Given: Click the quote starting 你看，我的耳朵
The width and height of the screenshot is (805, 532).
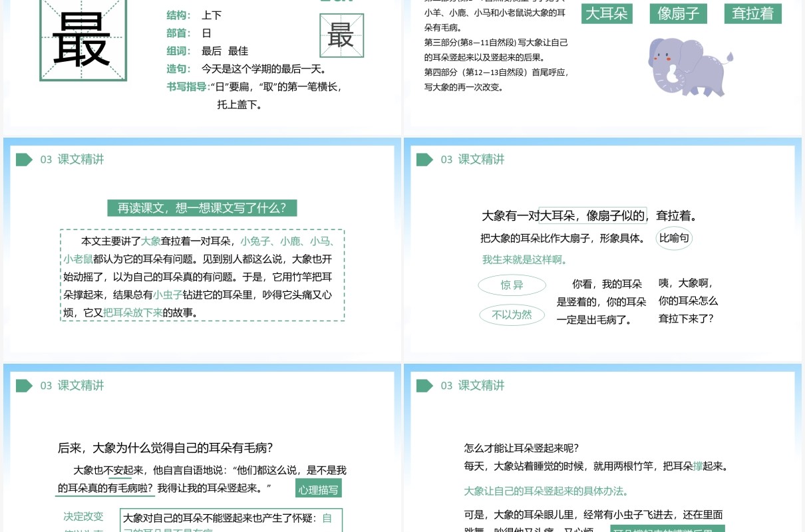Looking at the screenshot, I should pos(601,302).
